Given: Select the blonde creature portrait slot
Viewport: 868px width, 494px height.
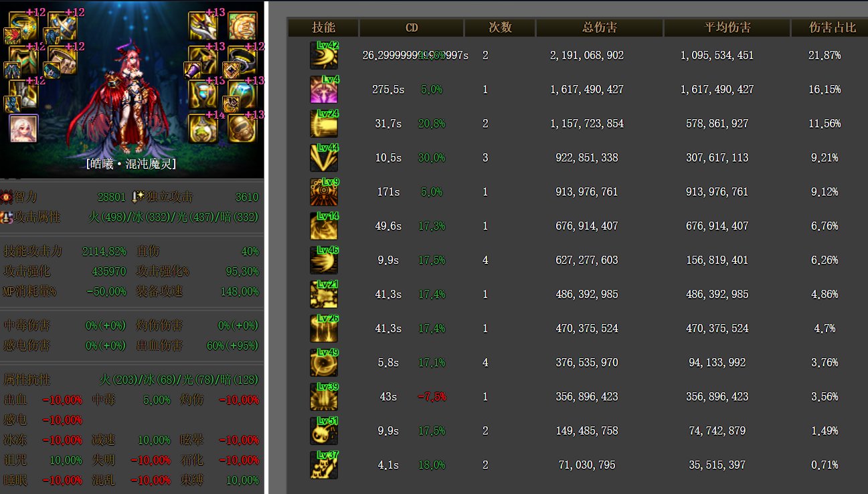Looking at the screenshot, I should click(x=23, y=129).
